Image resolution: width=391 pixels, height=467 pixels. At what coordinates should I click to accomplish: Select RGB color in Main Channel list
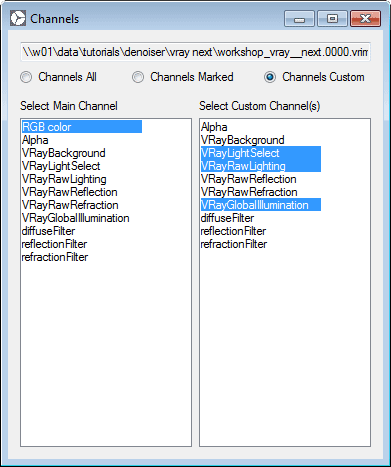point(82,127)
